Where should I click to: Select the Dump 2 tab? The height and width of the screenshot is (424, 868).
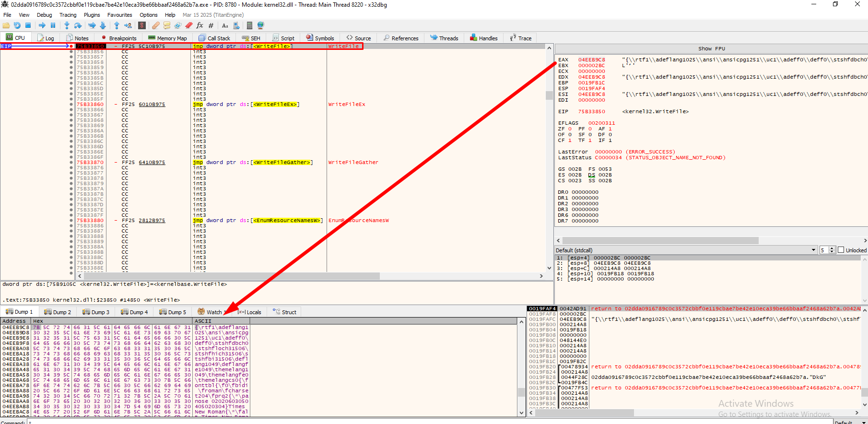coord(58,312)
